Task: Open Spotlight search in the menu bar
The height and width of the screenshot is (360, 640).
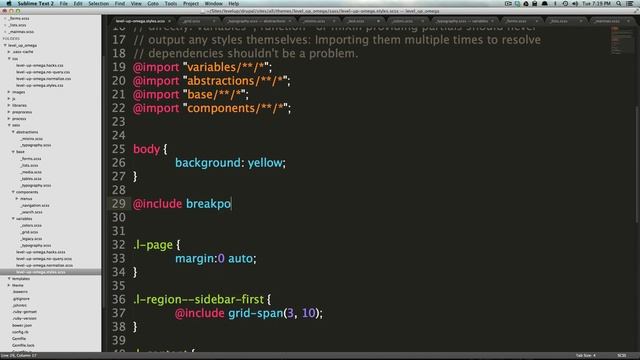Action: 619,3
